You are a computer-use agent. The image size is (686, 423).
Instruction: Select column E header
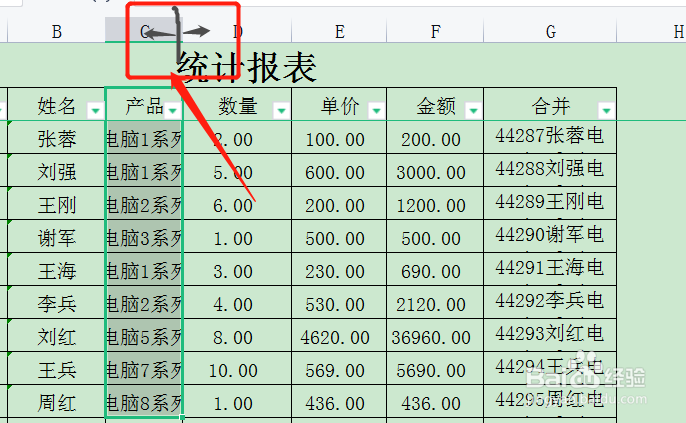point(339,31)
